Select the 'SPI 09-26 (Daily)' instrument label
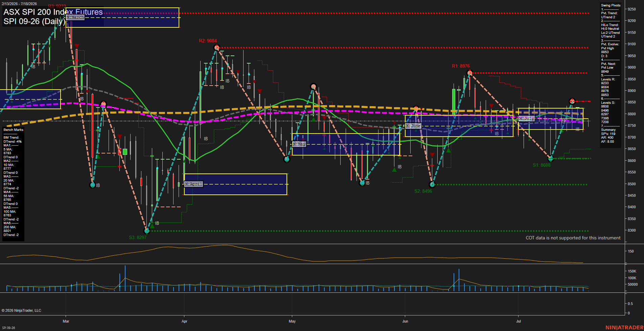 pos(34,21)
